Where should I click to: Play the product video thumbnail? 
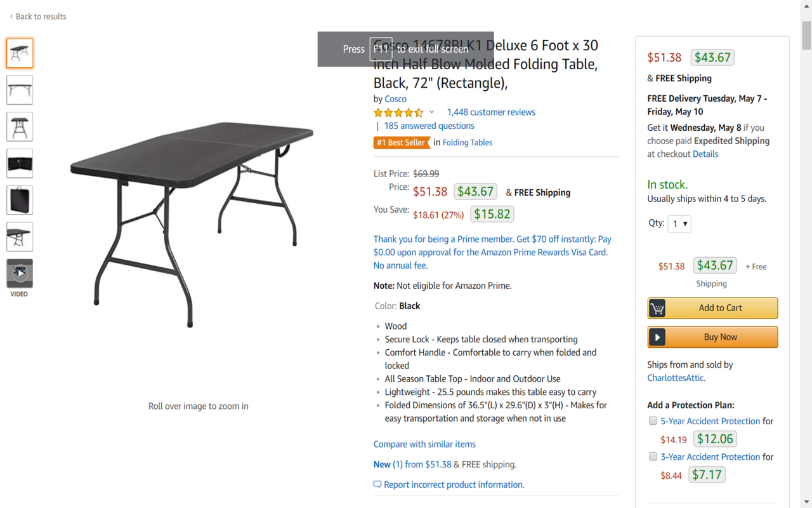pos(20,274)
